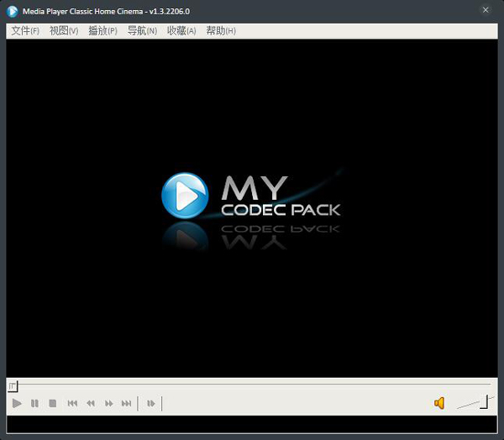The height and width of the screenshot is (440, 504).
Task: Click the Play button in the control bar
Action: pos(17,403)
